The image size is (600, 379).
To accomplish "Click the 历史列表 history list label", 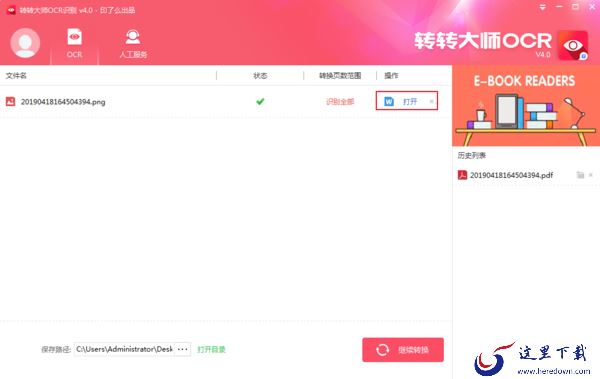I will (472, 155).
